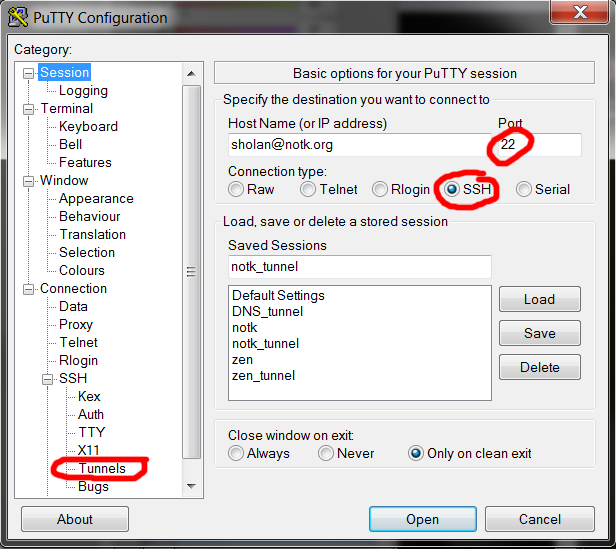The width and height of the screenshot is (616, 549).
Task: Click the category tree scrollbar thumb
Action: [192, 272]
